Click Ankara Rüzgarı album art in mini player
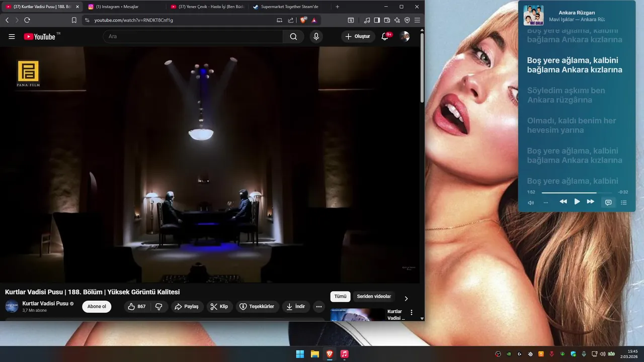 coord(533,16)
